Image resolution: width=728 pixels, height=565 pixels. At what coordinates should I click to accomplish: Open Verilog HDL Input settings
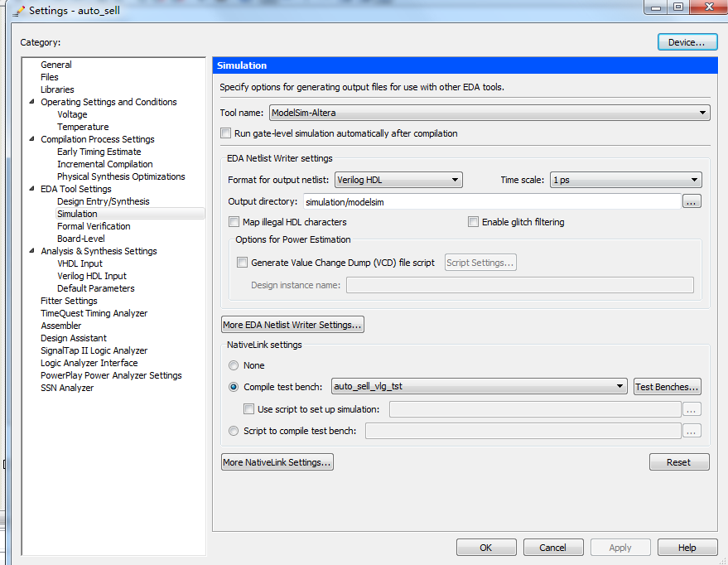click(92, 276)
